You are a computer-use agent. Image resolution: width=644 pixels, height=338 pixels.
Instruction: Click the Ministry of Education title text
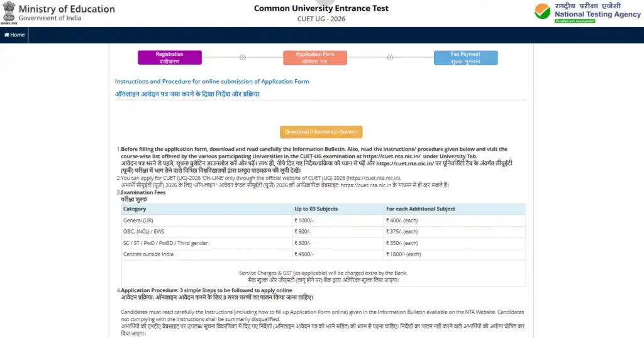[x=67, y=9]
